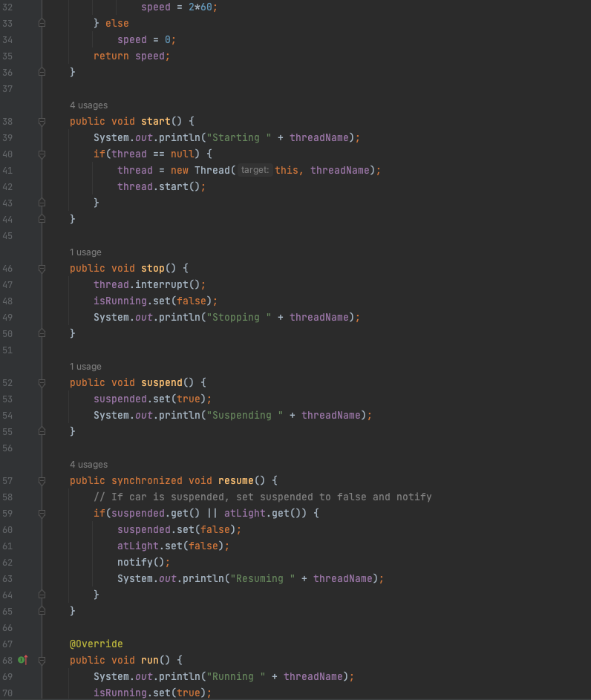Click the resume method name in its declaration
591x700 pixels.
pos(235,481)
